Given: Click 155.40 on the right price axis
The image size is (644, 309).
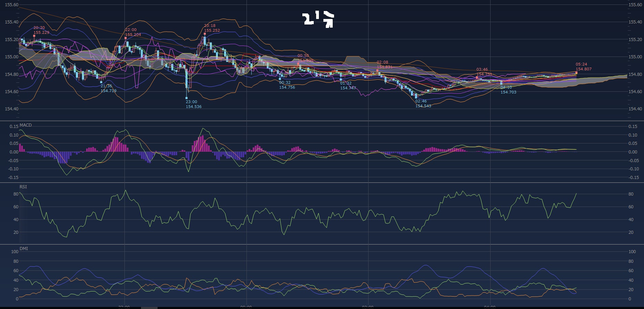Looking at the screenshot, I should [x=635, y=22].
